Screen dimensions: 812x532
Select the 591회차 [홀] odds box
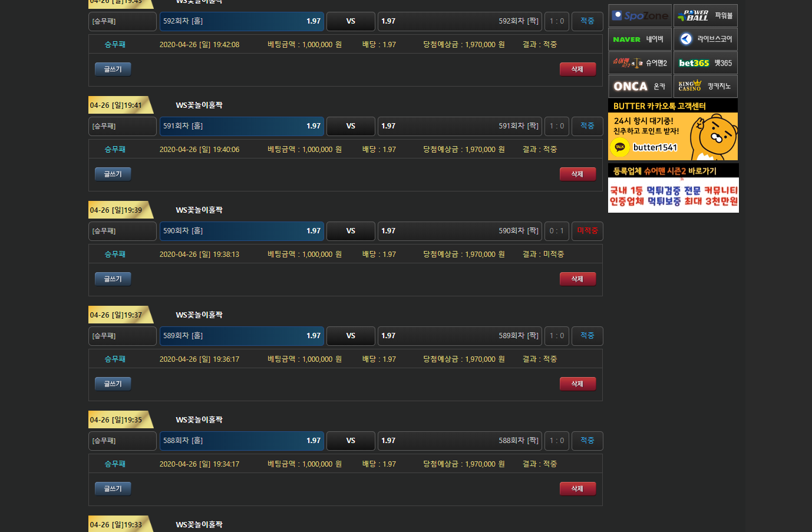(242, 126)
